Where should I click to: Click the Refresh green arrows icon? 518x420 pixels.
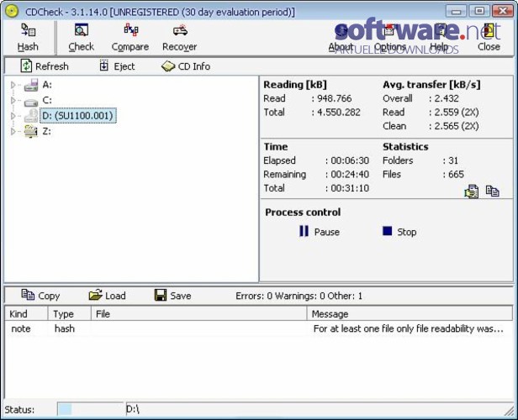coord(26,66)
